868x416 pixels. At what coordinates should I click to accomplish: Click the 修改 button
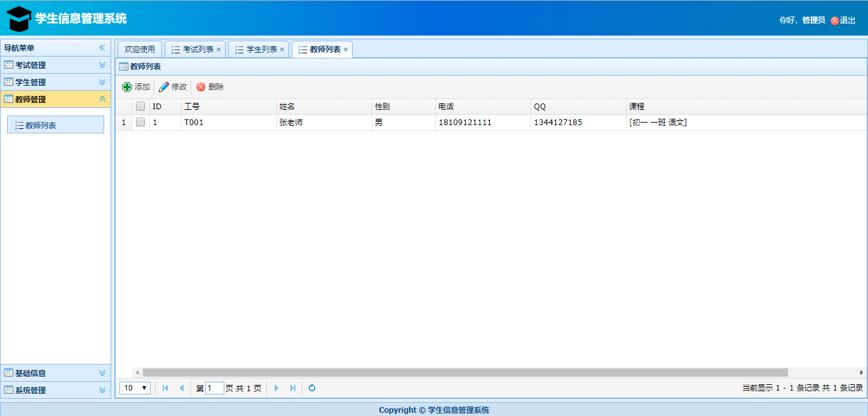point(173,87)
